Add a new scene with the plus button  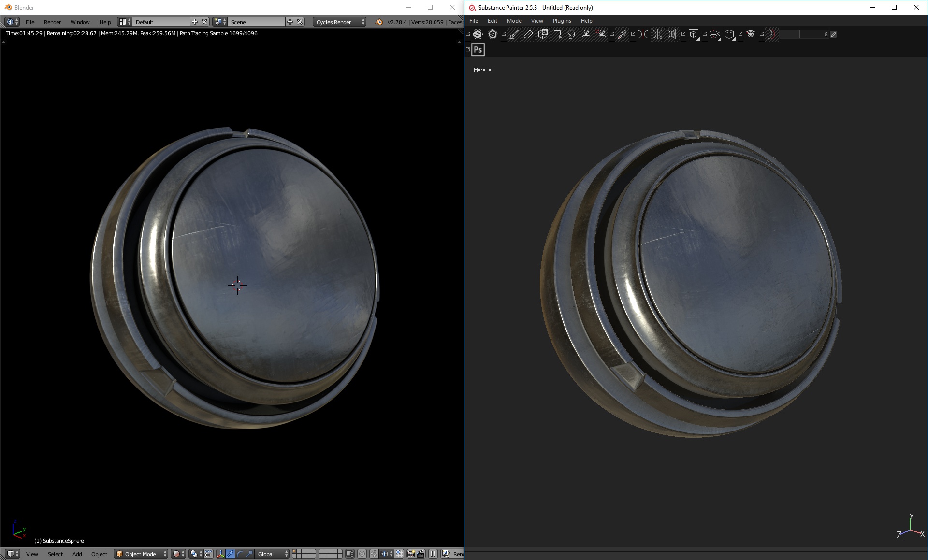point(290,22)
